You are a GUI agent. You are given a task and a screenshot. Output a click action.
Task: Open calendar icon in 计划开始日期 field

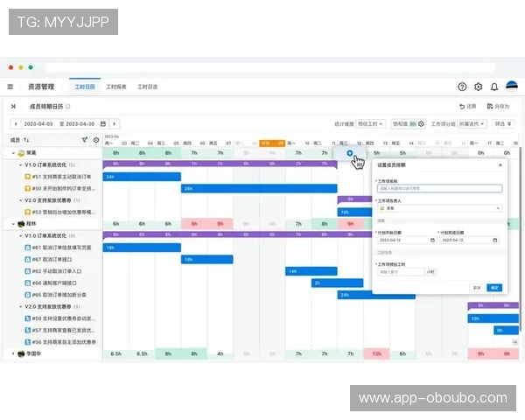click(x=432, y=240)
